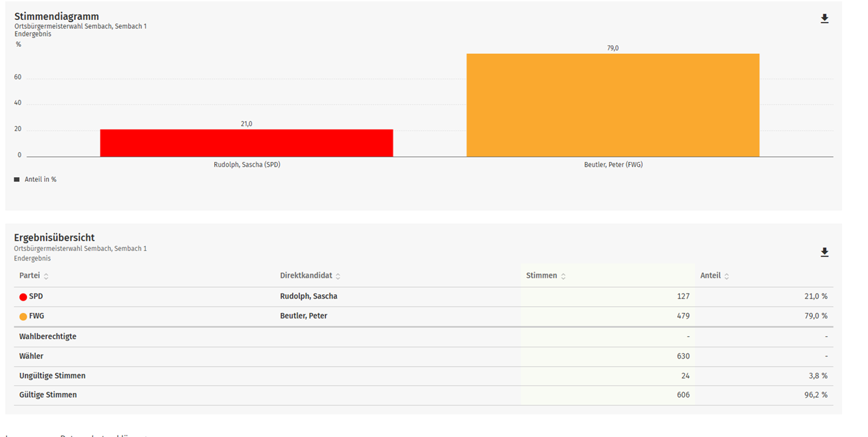Click the Wahlberechtigte row label
The width and height of the screenshot is (868, 437).
(x=48, y=336)
